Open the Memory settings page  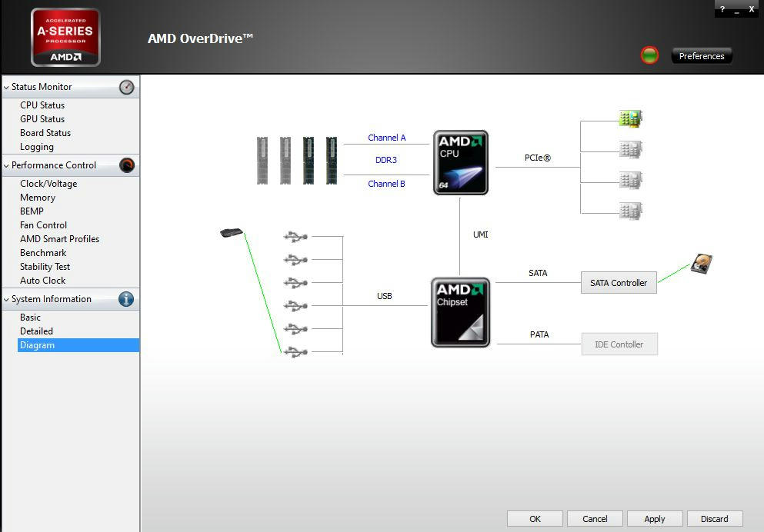[x=38, y=198]
